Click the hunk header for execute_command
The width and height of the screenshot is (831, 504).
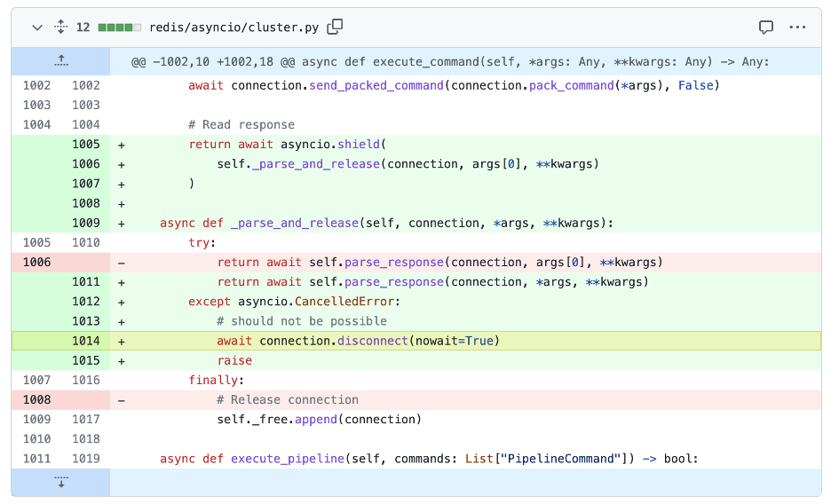pyautogui.click(x=450, y=62)
